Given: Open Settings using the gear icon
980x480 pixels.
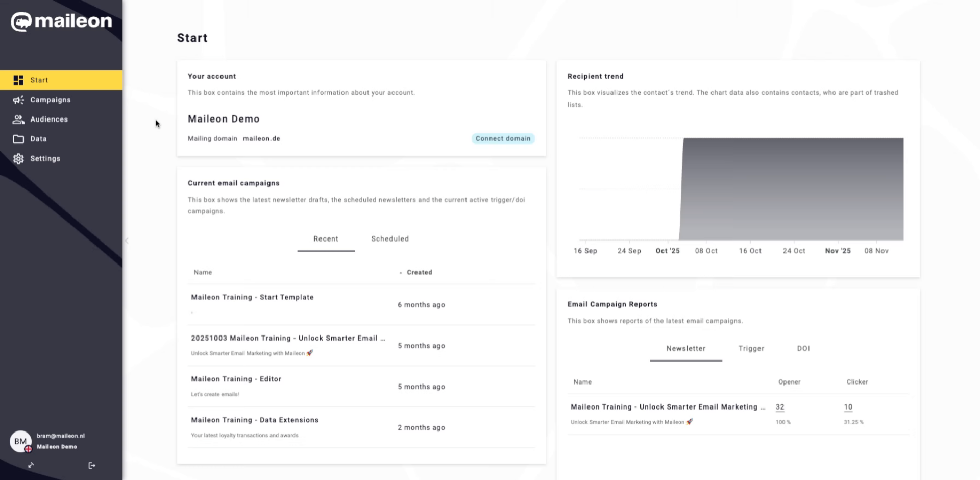Looking at the screenshot, I should (18, 159).
